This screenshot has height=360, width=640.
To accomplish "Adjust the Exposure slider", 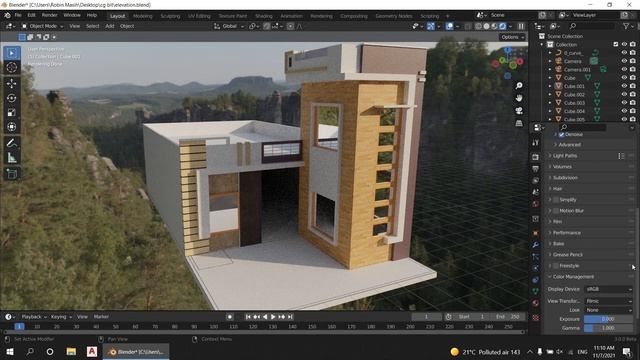I will tap(608, 319).
